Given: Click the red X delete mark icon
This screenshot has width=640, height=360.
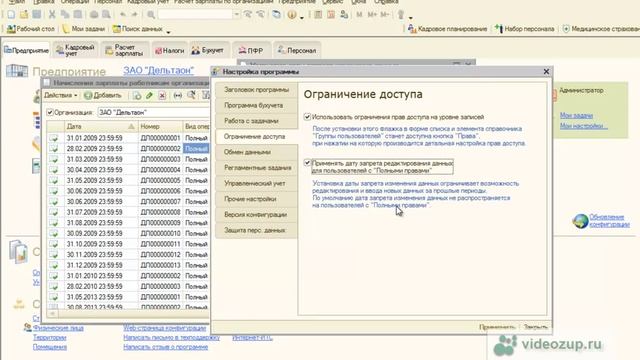Looking at the screenshot, I should point(162,96).
